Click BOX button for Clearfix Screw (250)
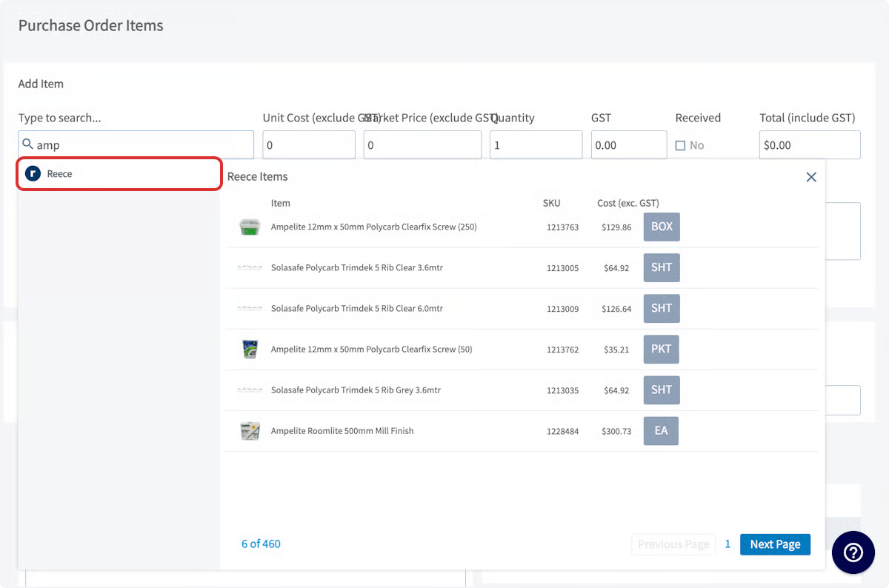Viewport: 889px width, 588px height. (662, 227)
